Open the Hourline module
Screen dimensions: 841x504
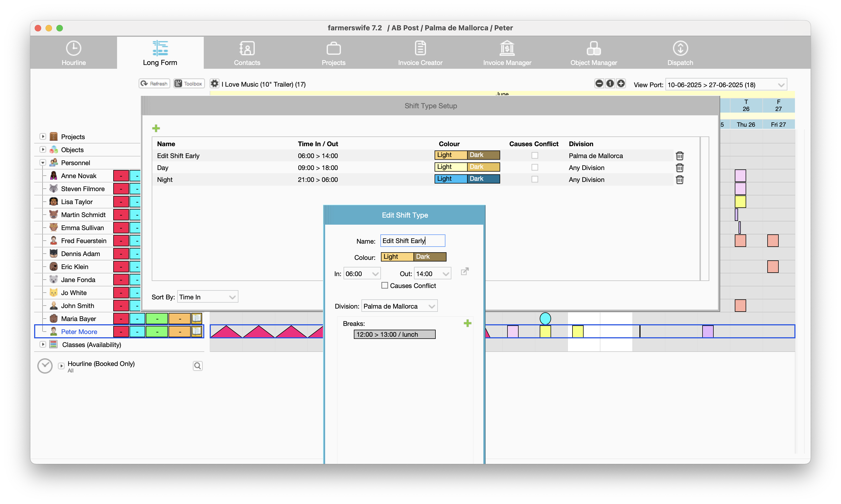click(73, 53)
